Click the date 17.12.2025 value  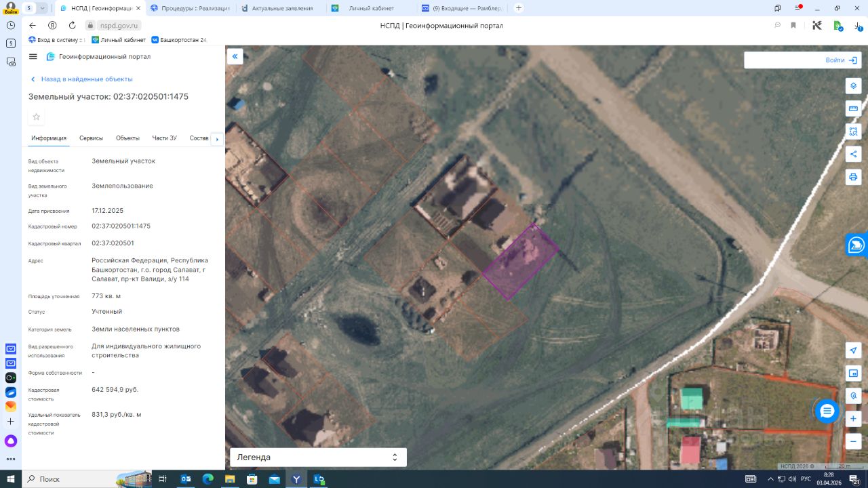[x=108, y=211]
